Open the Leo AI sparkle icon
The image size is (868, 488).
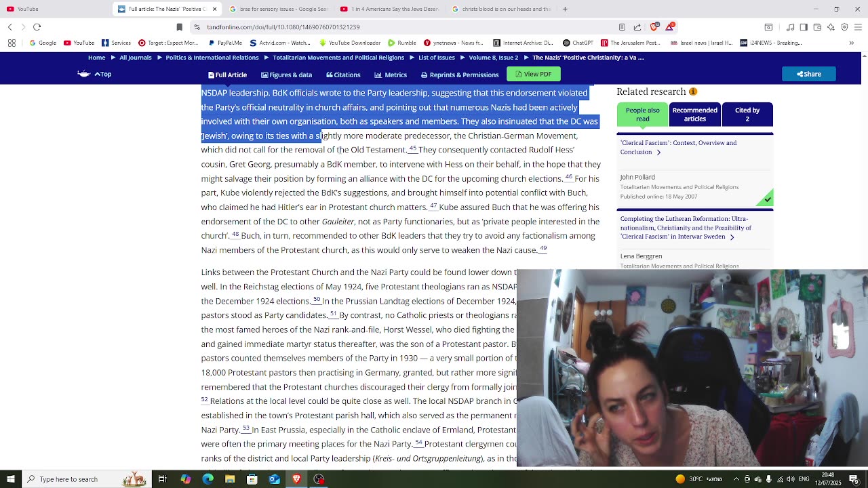click(x=831, y=27)
